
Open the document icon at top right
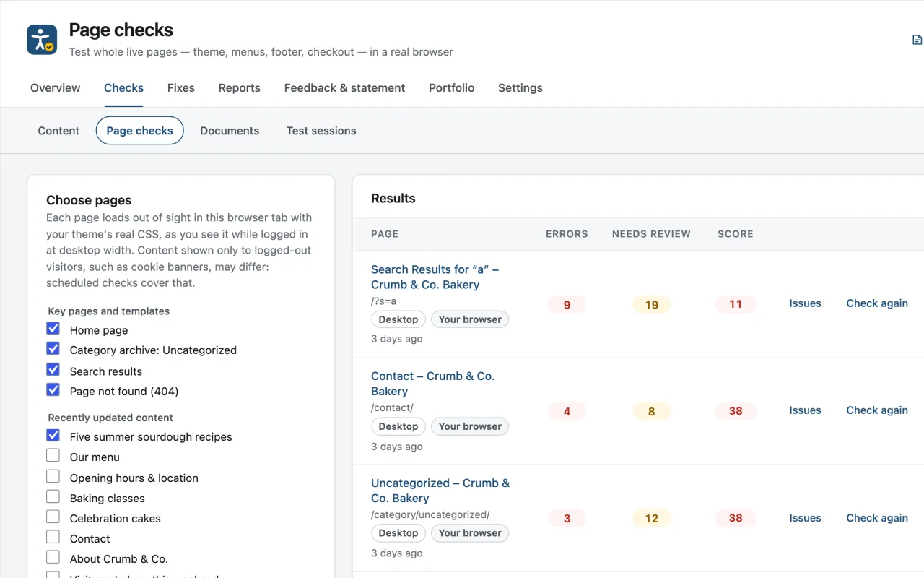point(917,40)
